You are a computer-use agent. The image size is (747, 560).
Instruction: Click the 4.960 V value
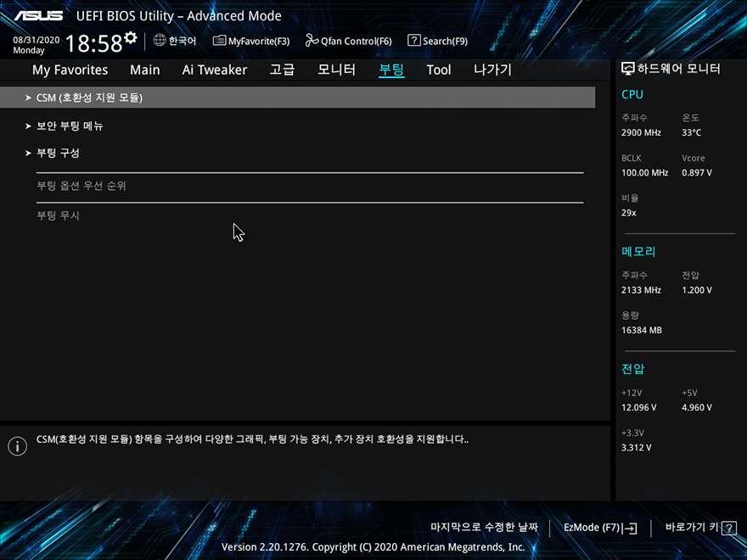[697, 407]
